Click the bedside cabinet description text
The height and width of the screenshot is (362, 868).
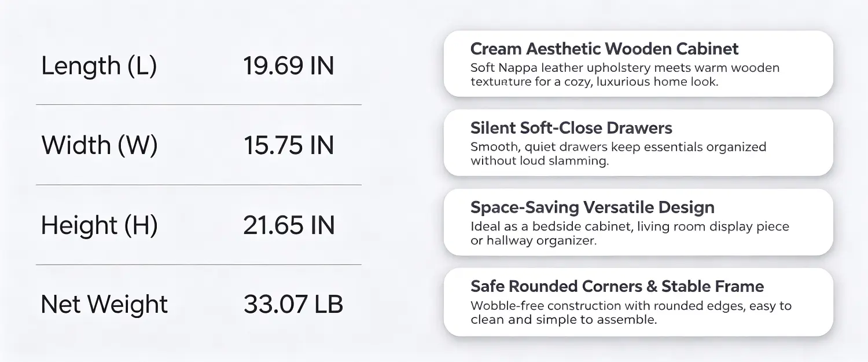630,233
